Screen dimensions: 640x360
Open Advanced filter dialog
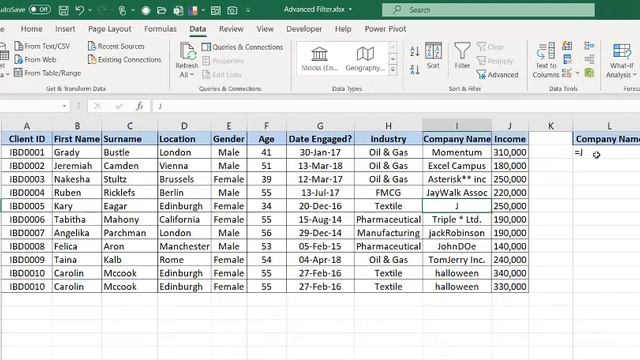(x=498, y=75)
